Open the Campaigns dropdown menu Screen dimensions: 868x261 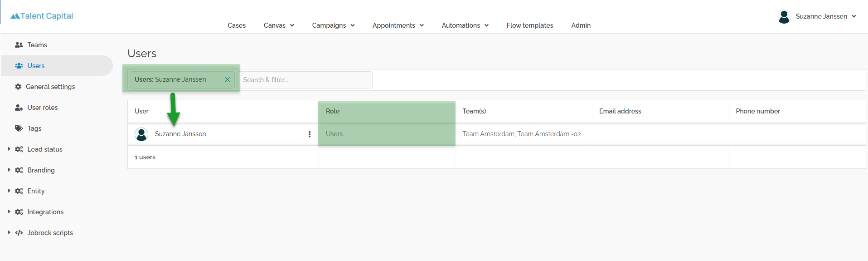click(x=333, y=25)
